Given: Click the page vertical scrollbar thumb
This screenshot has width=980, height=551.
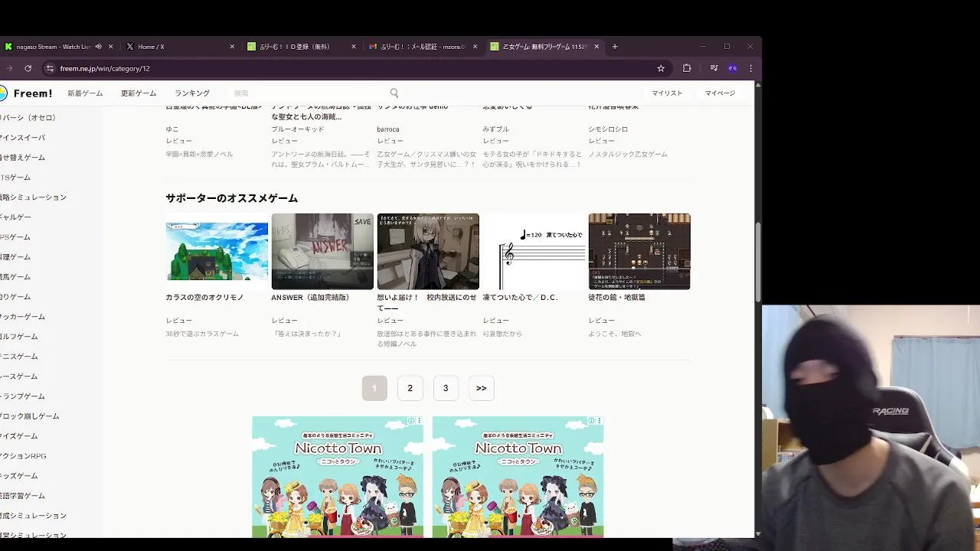Looking at the screenshot, I should click(758, 262).
